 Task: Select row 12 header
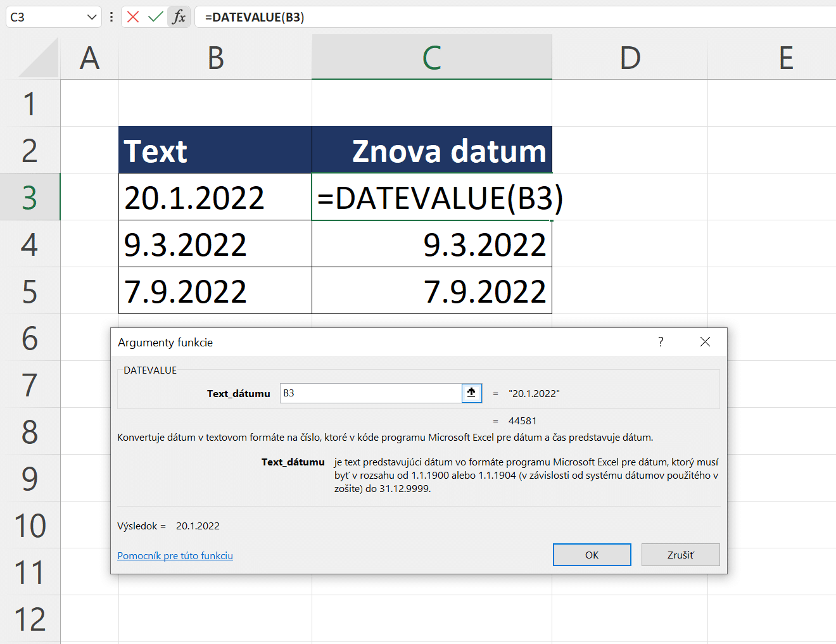[x=30, y=619]
